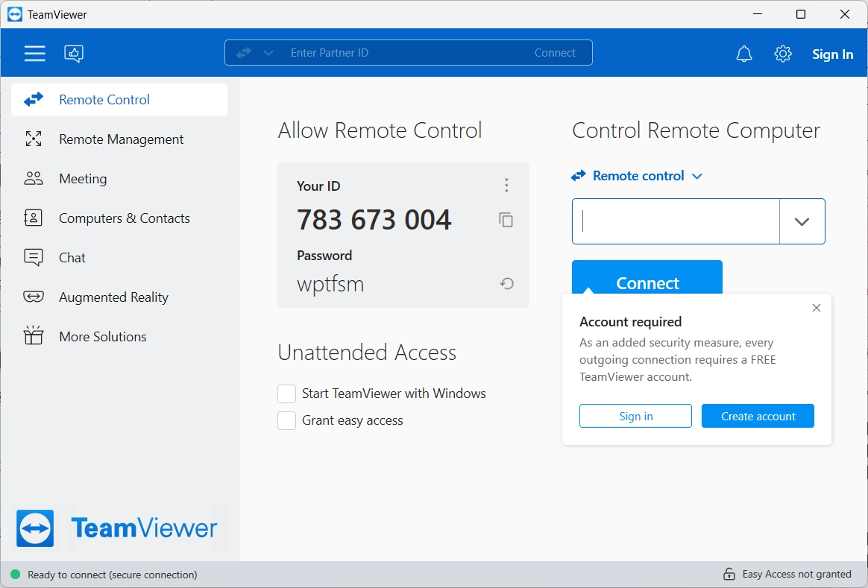
Task: Click the green status indicator dot
Action: [16, 574]
